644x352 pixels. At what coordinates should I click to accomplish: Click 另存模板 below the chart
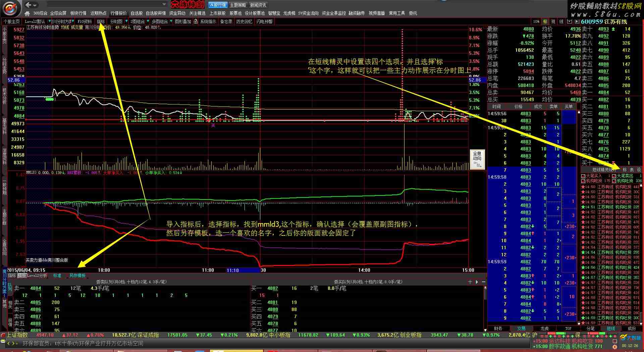[77, 275]
